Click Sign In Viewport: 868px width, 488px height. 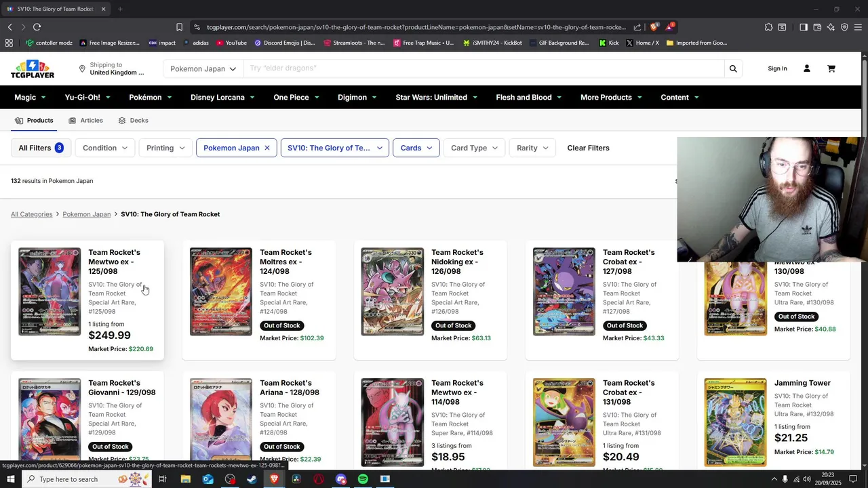[777, 68]
